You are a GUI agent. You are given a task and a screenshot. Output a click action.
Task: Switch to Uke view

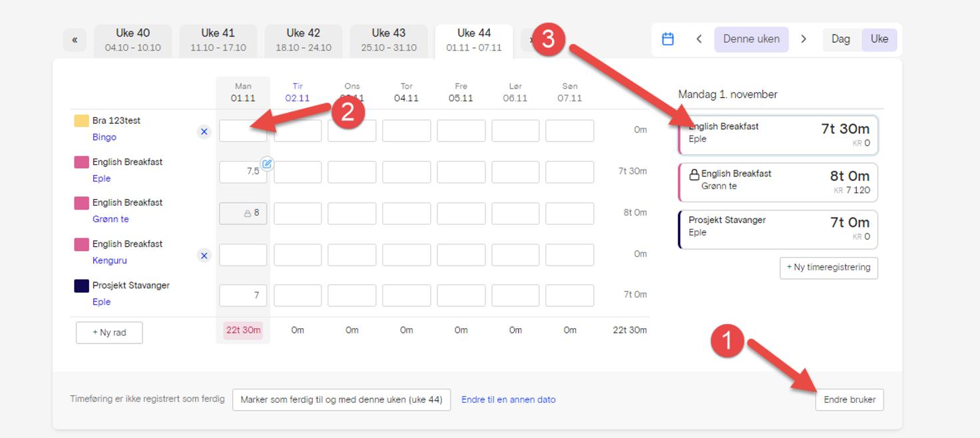[x=879, y=39]
